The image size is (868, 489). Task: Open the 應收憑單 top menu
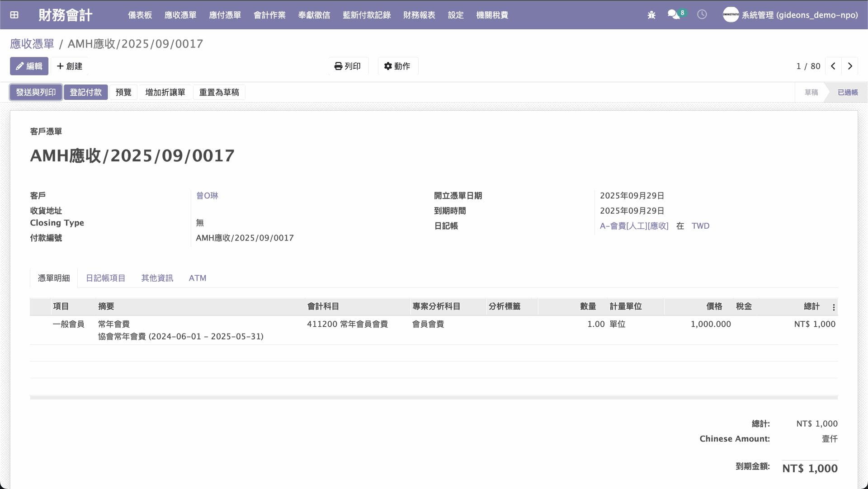tap(180, 15)
